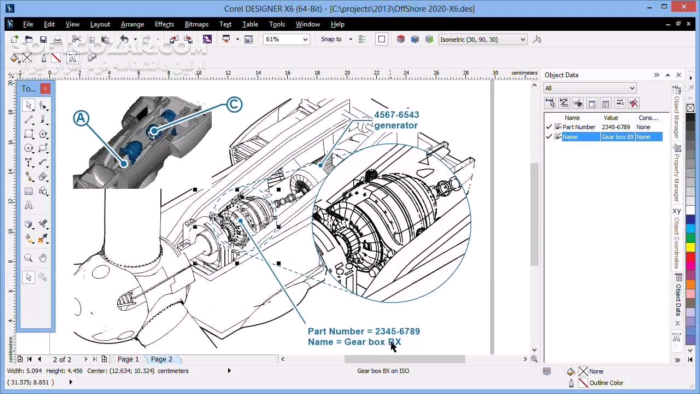Click the Save disk icon

coord(43,39)
